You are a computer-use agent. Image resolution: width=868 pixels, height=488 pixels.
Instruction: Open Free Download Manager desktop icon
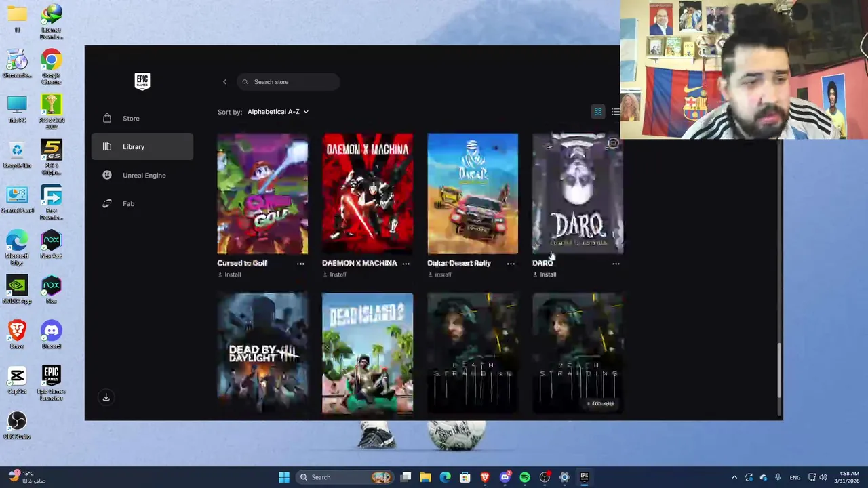[51, 203]
